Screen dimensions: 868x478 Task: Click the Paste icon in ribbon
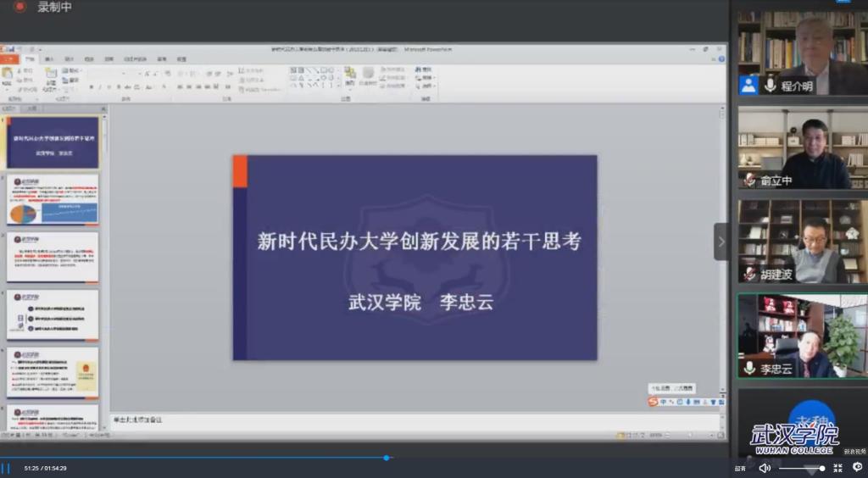pos(8,76)
